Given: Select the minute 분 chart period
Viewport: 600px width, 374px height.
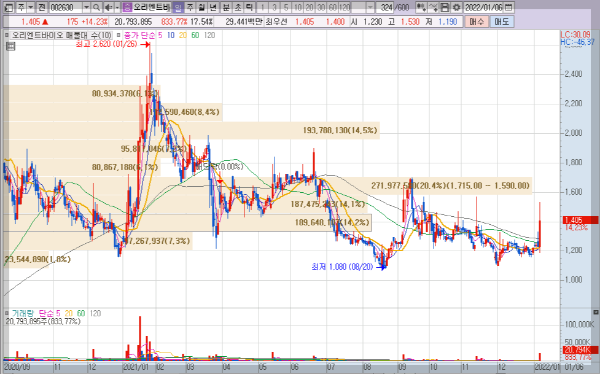Looking at the screenshot, I should 226,7.
